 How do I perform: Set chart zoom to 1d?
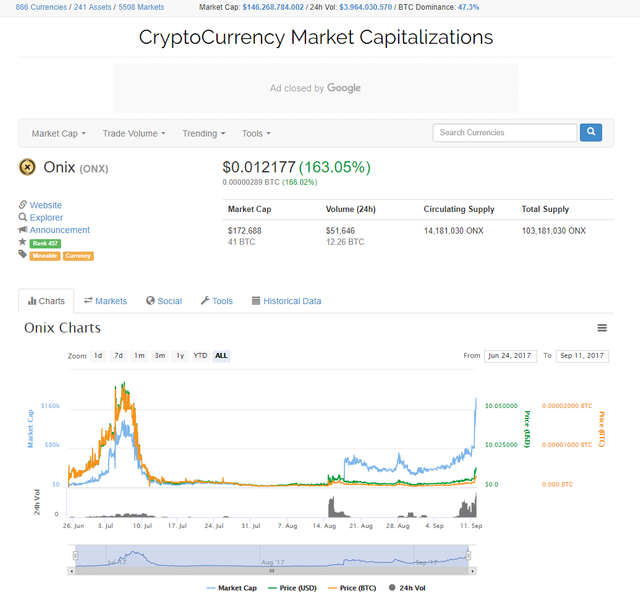[98, 356]
